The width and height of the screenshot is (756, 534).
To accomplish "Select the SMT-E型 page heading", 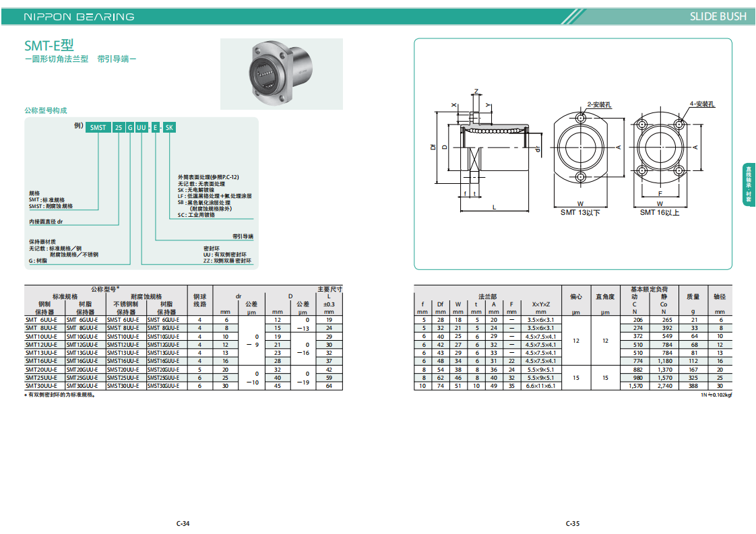I will tap(49, 45).
